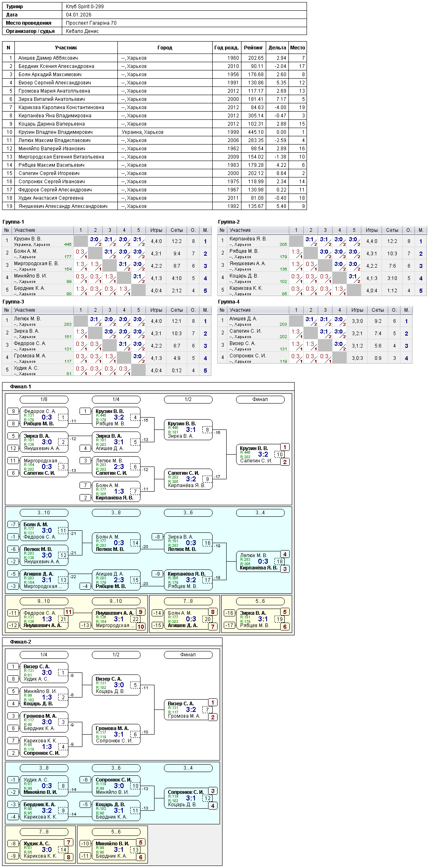This screenshot has width=431, height=868.
Task: Click the organizer name Кебало Денис
Action: (x=82, y=31)
